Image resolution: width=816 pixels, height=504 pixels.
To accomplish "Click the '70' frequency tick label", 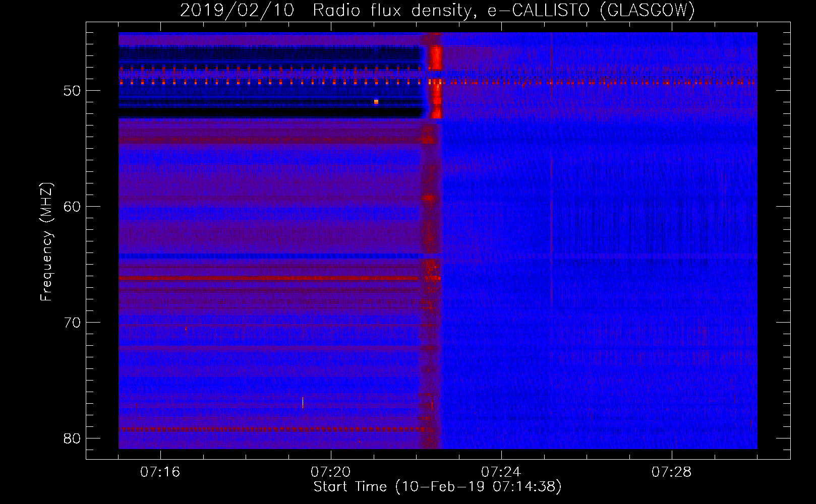I will (72, 323).
